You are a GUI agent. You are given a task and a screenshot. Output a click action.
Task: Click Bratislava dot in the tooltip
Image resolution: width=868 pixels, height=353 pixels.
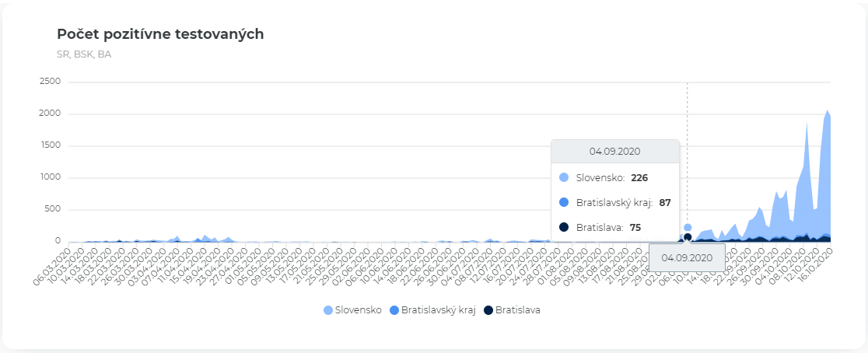564,227
